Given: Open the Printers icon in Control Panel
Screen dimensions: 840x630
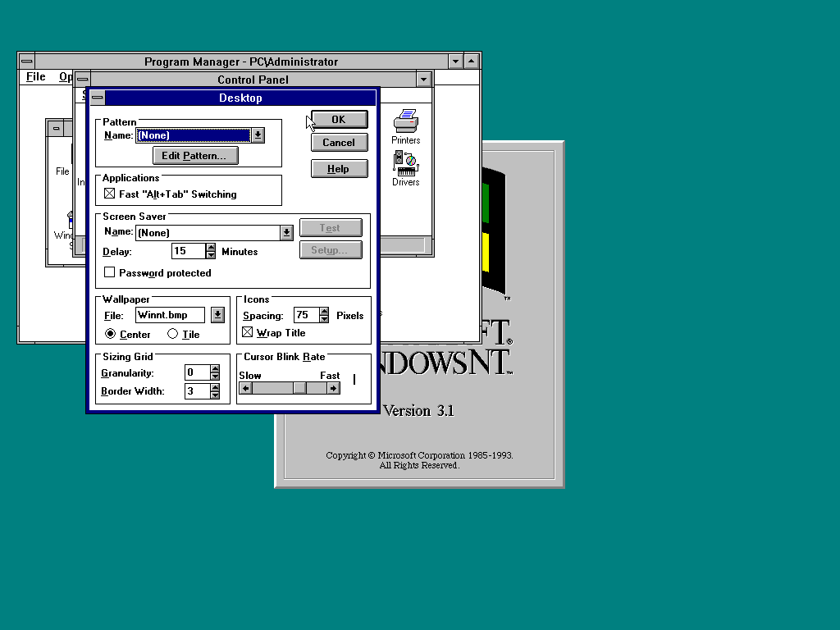Looking at the screenshot, I should point(405,126).
